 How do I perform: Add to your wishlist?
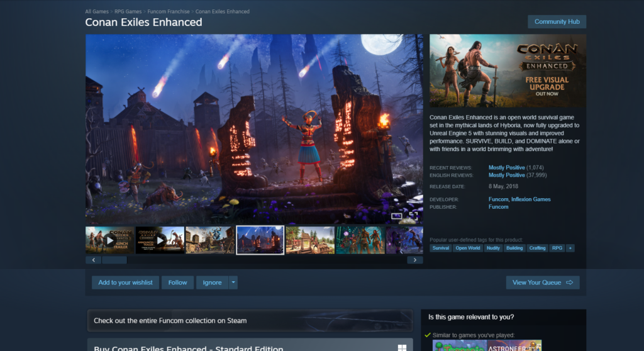pos(125,282)
